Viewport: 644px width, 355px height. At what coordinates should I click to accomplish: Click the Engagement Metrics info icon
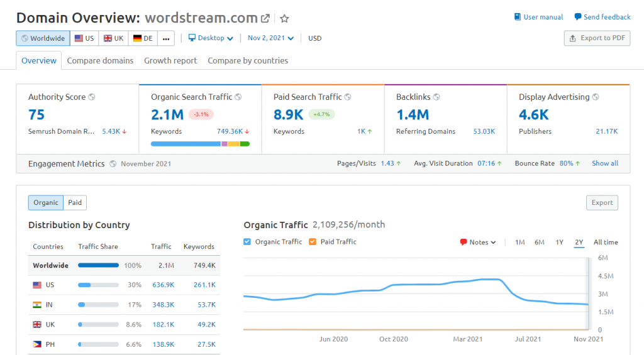point(113,164)
